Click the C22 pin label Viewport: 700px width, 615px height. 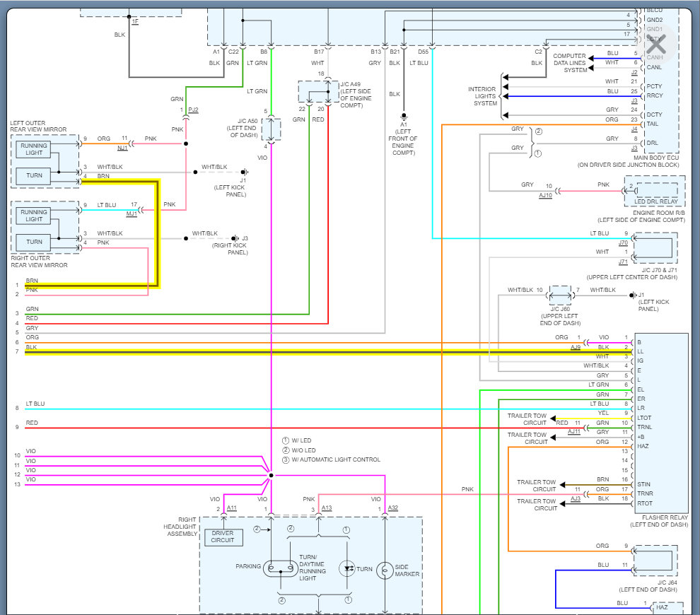[233, 52]
